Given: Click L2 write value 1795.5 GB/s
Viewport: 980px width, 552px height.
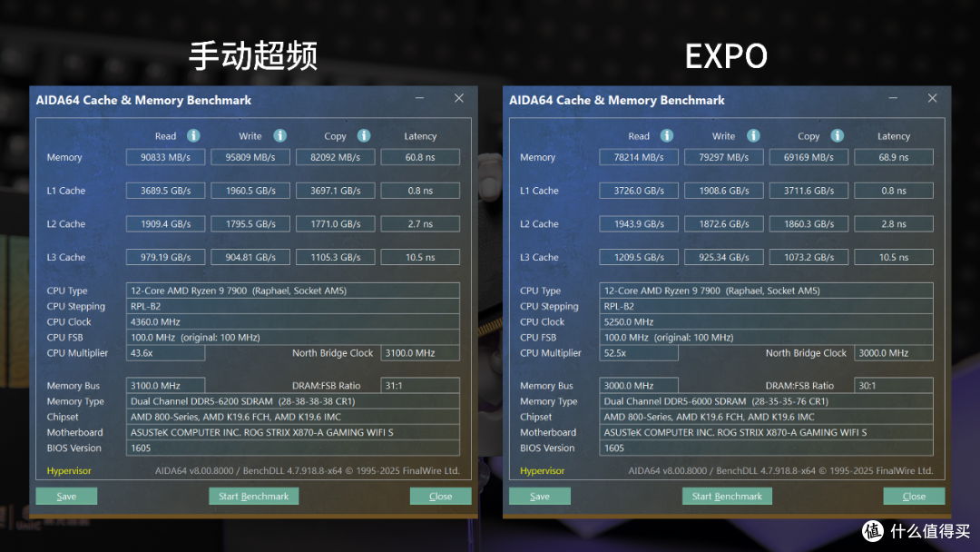Looking at the screenshot, I should (x=250, y=223).
